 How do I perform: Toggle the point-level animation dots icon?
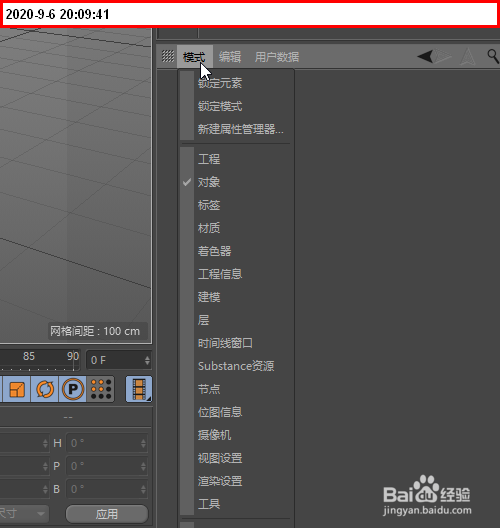pos(101,390)
